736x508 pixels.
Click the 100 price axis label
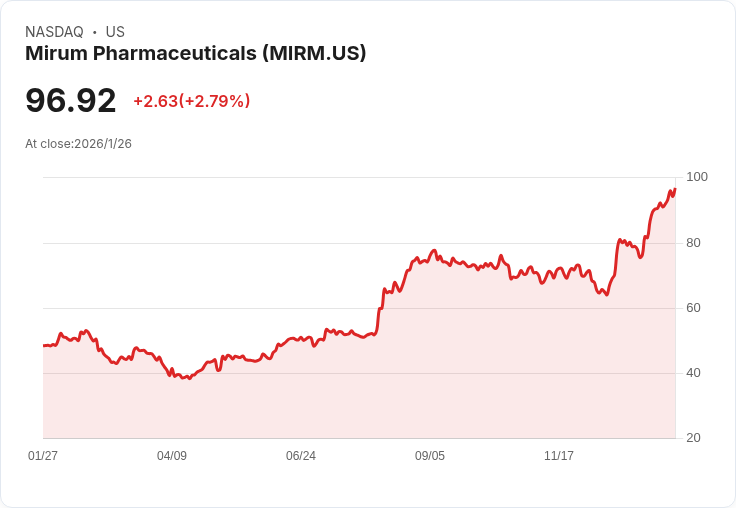697,177
